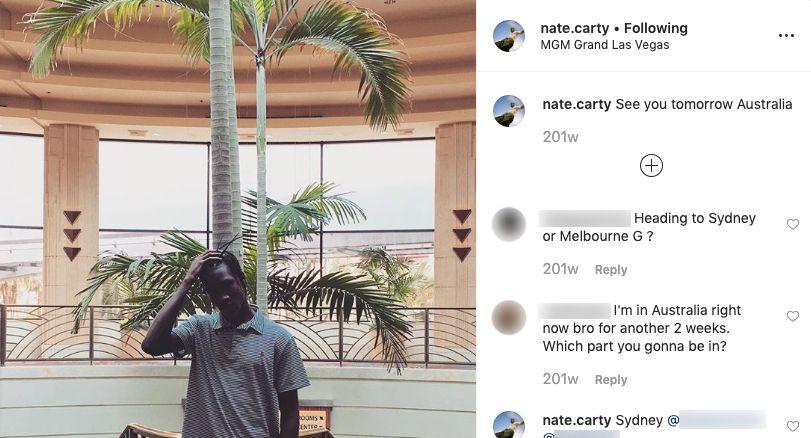Click nate.carty avatar beside the caption
The image size is (811, 438).
click(509, 111)
